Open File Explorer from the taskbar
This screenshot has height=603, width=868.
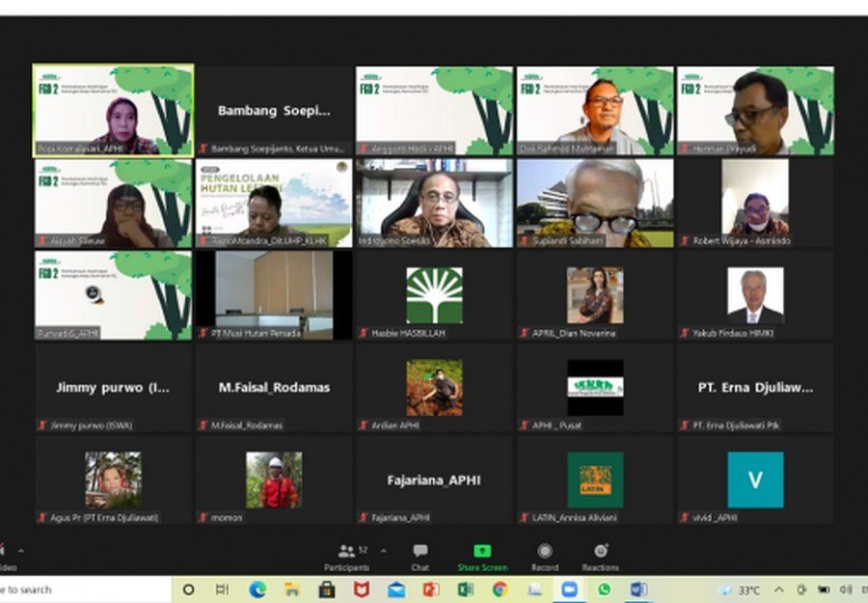[x=291, y=589]
